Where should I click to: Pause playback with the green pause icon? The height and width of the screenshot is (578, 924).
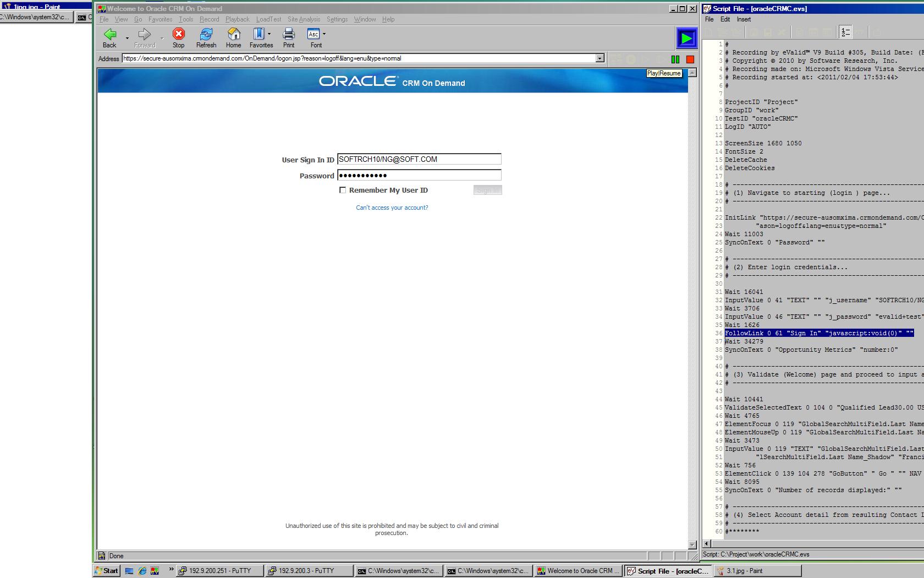click(675, 59)
